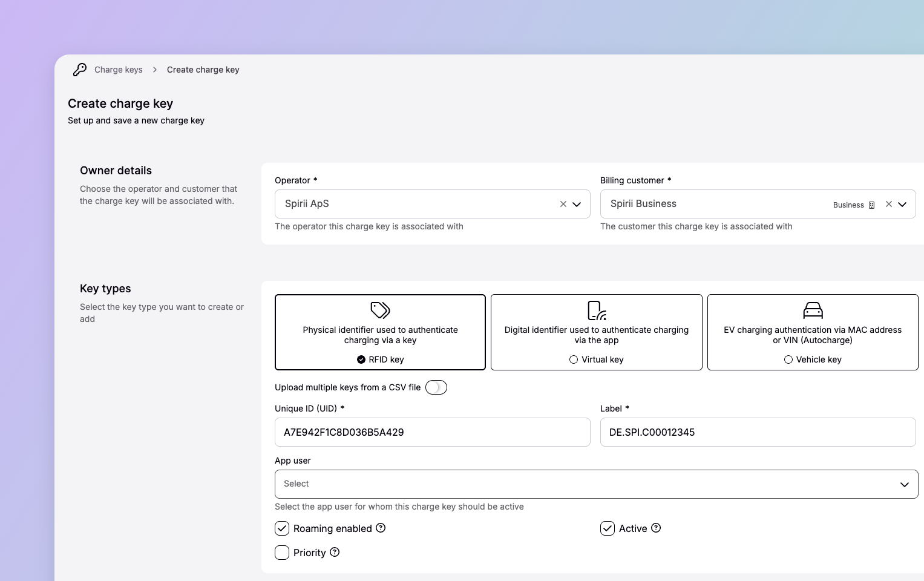This screenshot has width=924, height=581.
Task: Click the Label input field
Action: [x=758, y=432]
